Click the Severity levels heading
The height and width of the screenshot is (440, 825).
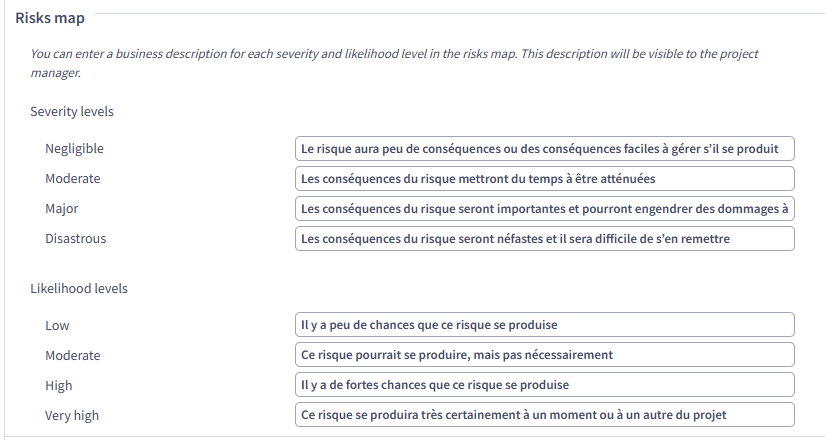72,112
